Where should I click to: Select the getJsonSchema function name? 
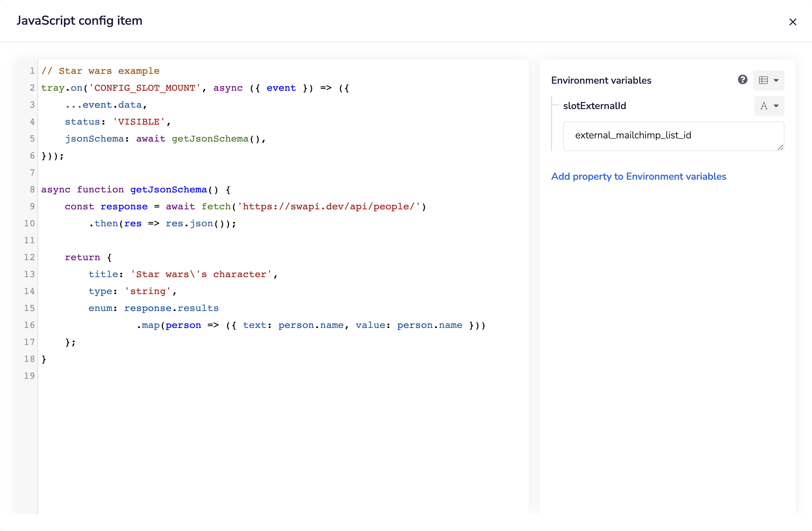[168, 190]
